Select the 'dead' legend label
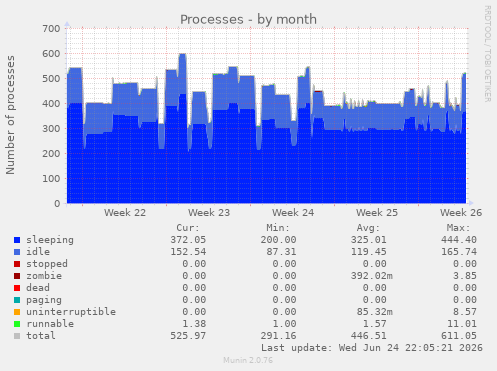Screen dimensions: 497x371 pos(38,288)
